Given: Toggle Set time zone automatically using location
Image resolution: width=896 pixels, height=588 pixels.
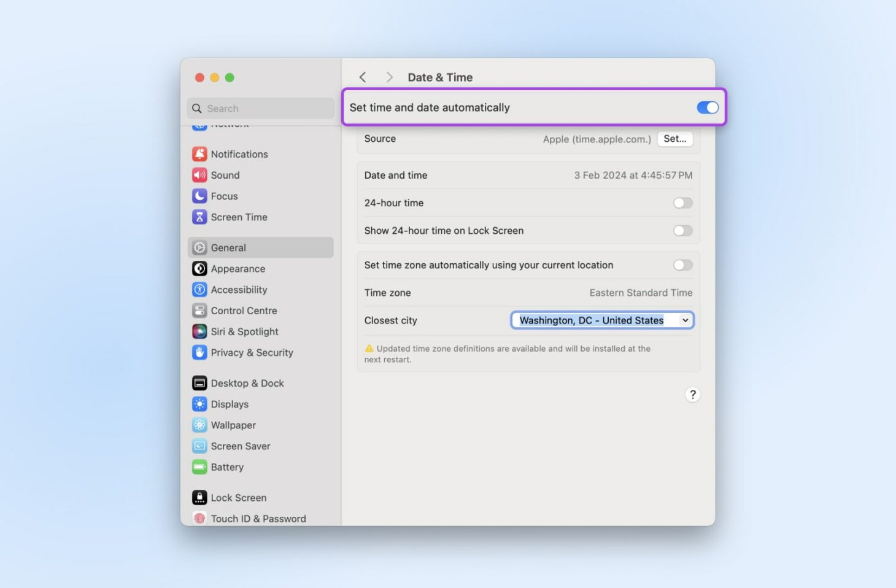Looking at the screenshot, I should 682,265.
